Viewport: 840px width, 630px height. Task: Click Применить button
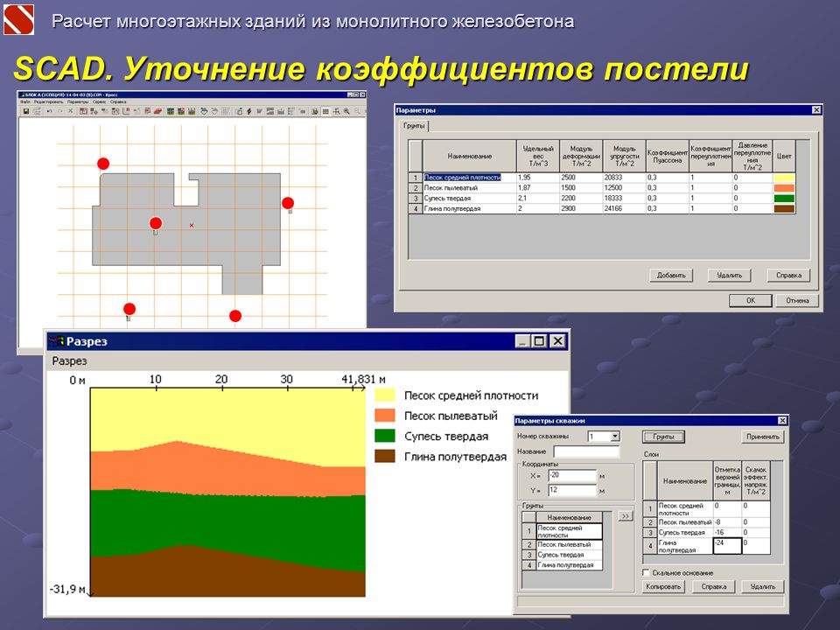click(x=762, y=437)
